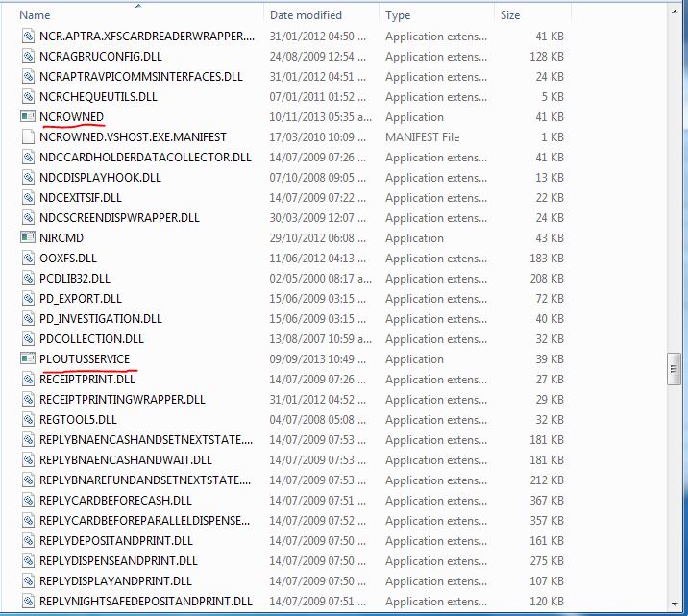Select the REPLYBNAREFUNDANDSETNEXTSTATE file name
Image resolution: width=688 pixels, height=616 pixels.
click(x=145, y=480)
